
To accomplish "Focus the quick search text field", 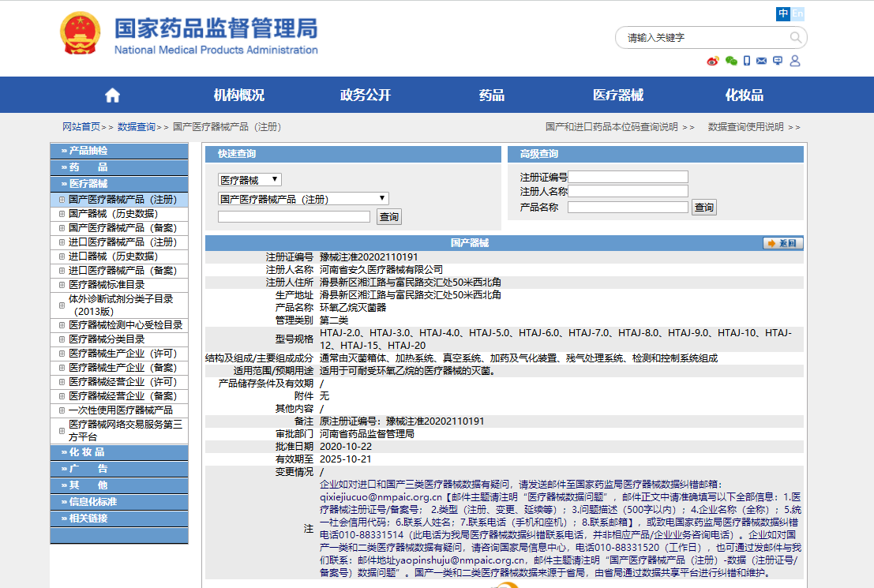I will click(294, 217).
